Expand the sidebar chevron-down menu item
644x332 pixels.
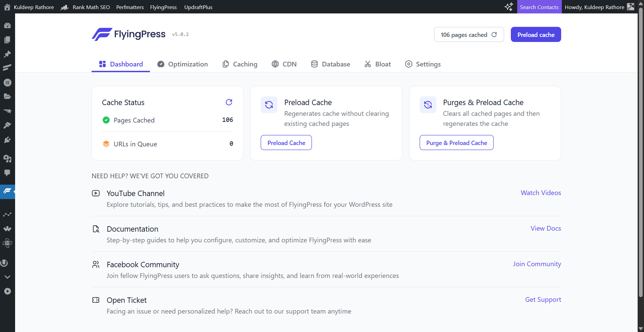[7, 277]
